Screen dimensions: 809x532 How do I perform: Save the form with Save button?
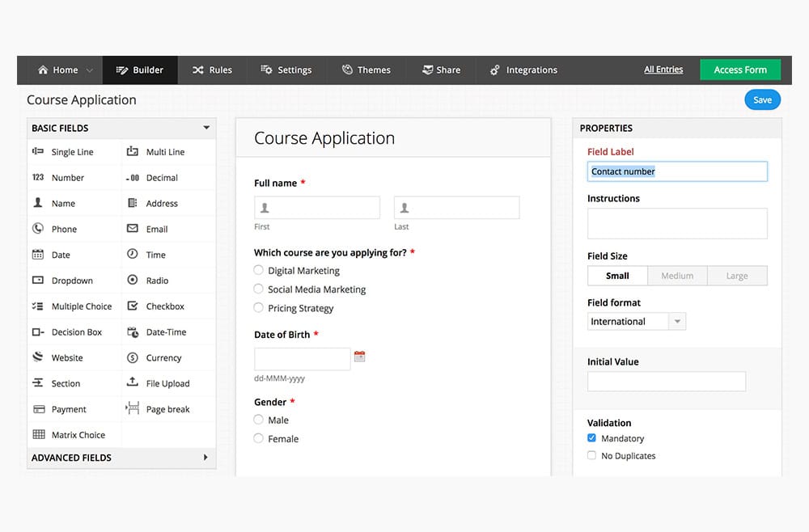(x=763, y=100)
